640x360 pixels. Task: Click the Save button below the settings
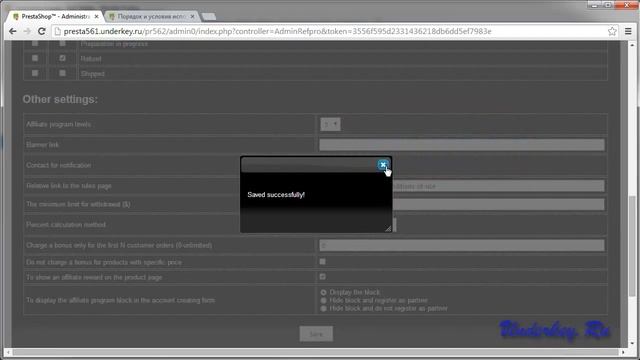[x=316, y=334]
